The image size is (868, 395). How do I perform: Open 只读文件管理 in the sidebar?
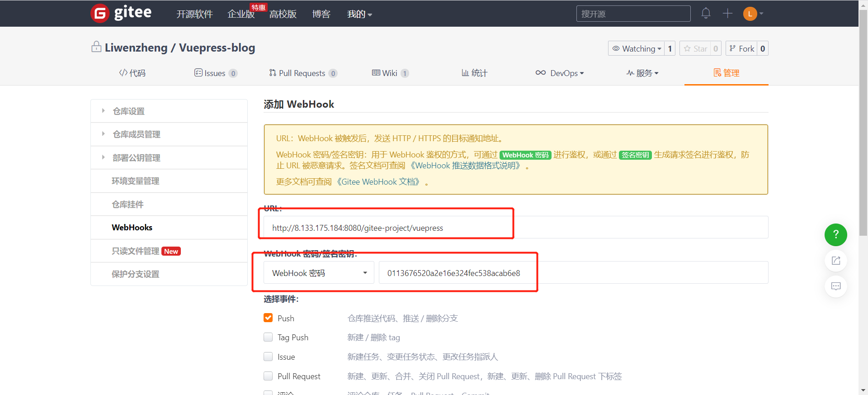[x=169, y=251]
